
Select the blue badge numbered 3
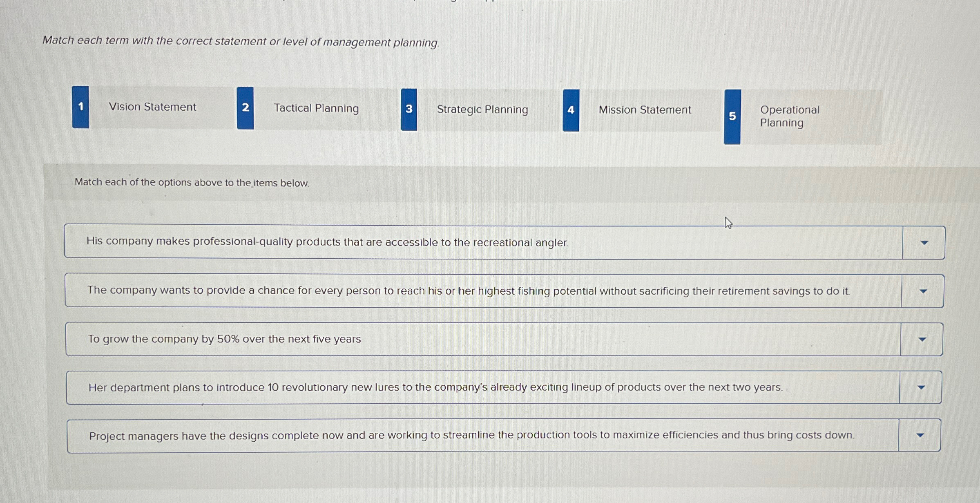pyautogui.click(x=409, y=110)
